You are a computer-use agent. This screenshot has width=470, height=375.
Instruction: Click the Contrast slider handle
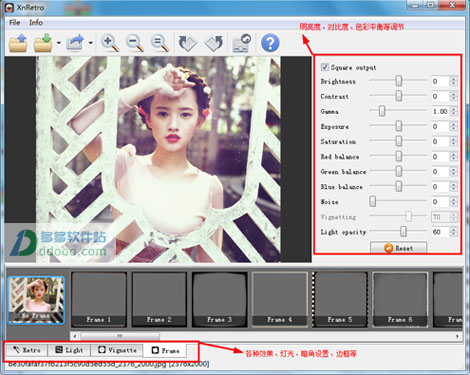[399, 96]
